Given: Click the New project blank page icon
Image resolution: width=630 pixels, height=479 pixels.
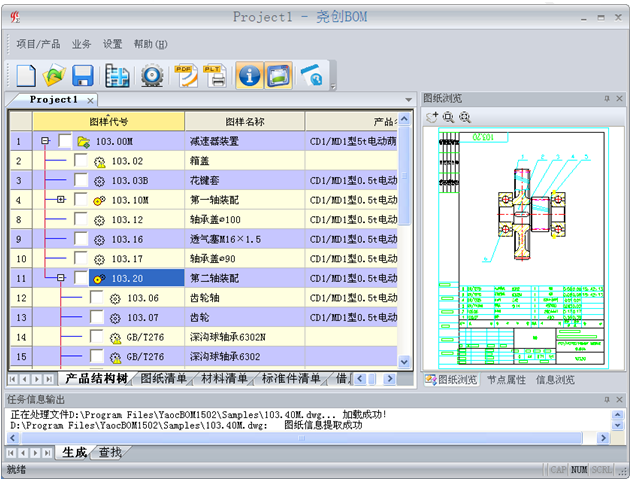Looking at the screenshot, I should click(26, 75).
